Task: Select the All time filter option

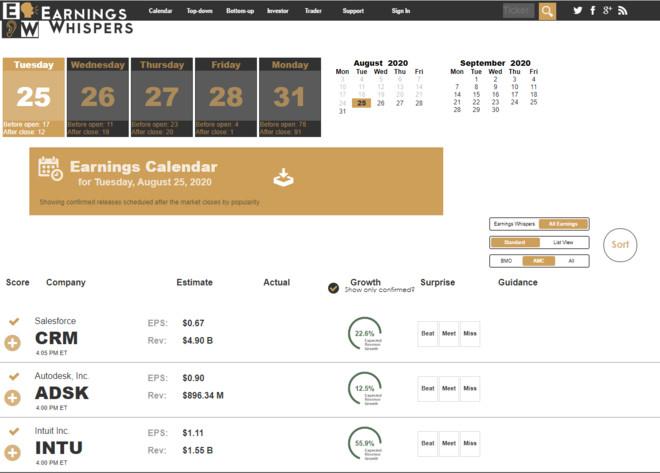Action: click(571, 261)
